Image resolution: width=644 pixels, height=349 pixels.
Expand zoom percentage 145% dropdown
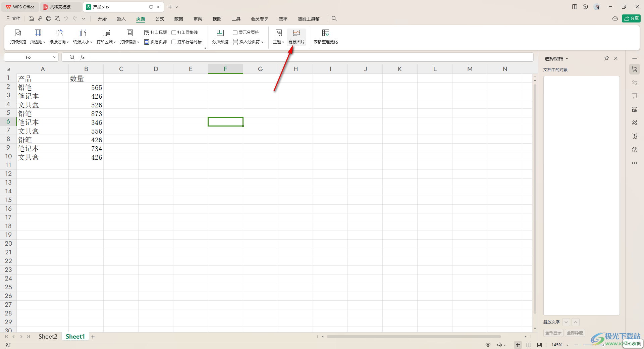pyautogui.click(x=567, y=345)
